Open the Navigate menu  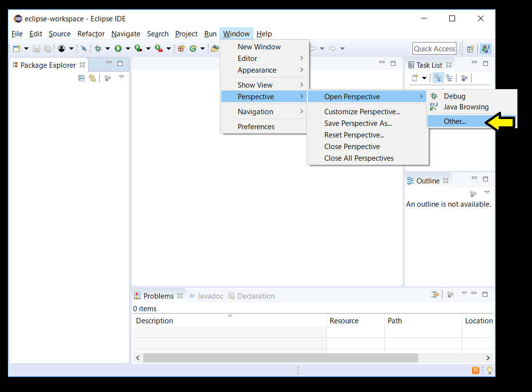click(x=126, y=34)
